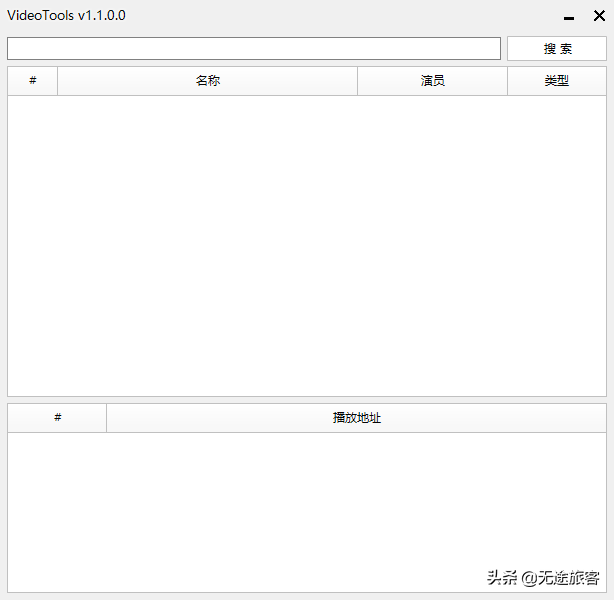The height and width of the screenshot is (600, 614).
Task: Sort by 名称 column header
Action: pos(208,81)
